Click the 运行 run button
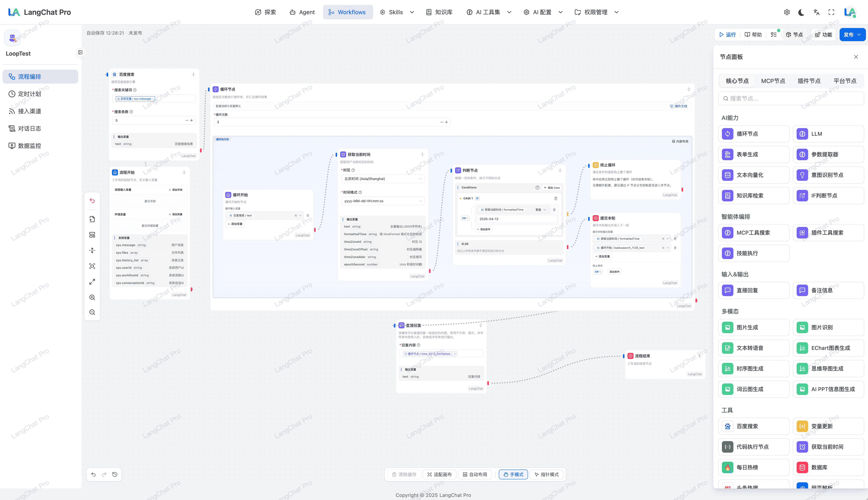 tap(727, 35)
